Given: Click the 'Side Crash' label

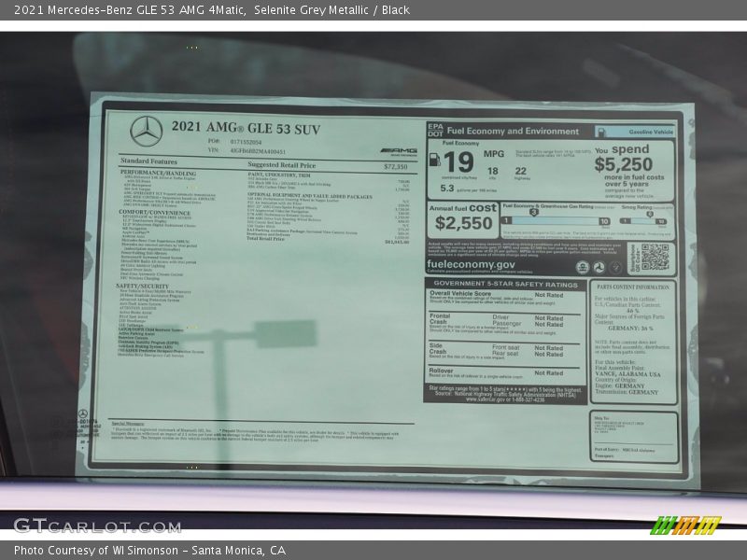Looking at the screenshot, I should tap(438, 348).
